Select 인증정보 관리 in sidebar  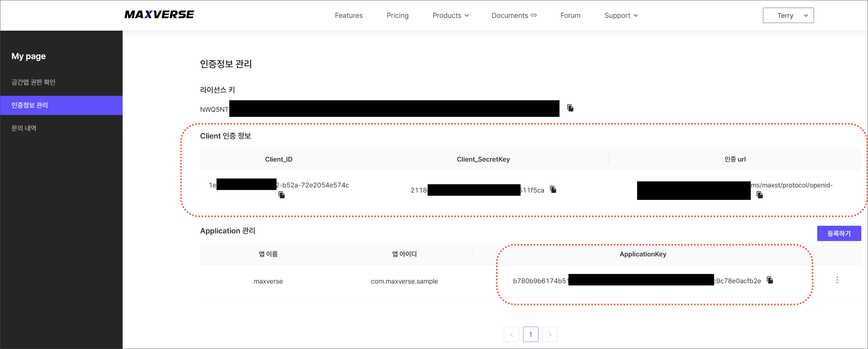(x=61, y=105)
